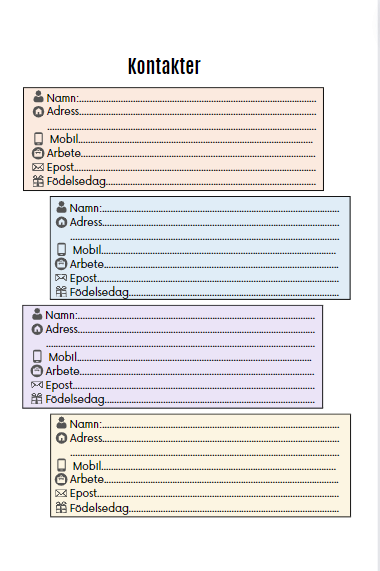
Task: Click the person icon in the yellow card
Action: 62,423
